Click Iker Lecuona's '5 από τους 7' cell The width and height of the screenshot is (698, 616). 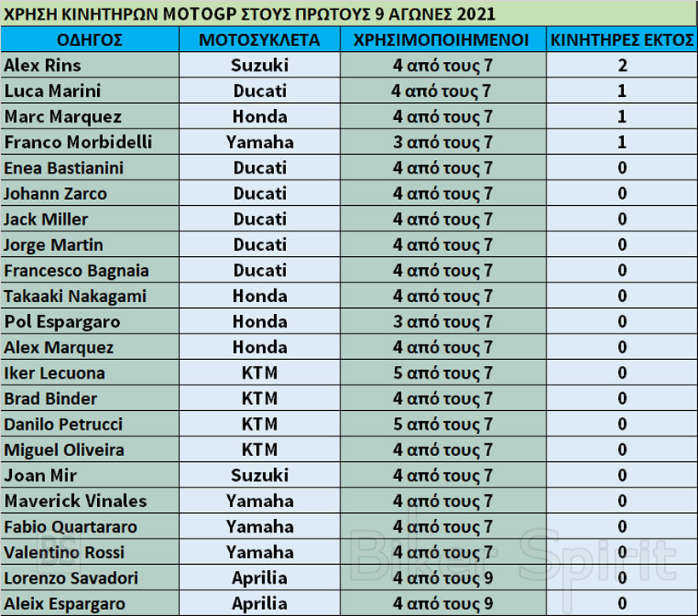[x=441, y=373]
